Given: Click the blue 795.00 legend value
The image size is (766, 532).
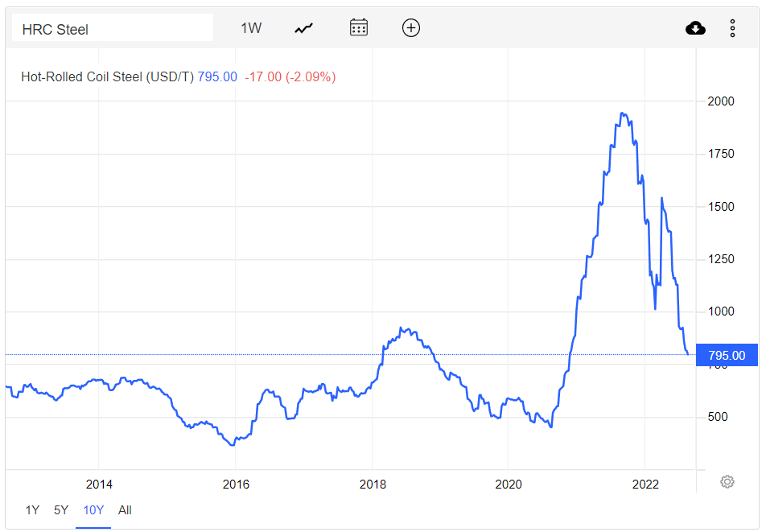Looking at the screenshot, I should 217,76.
